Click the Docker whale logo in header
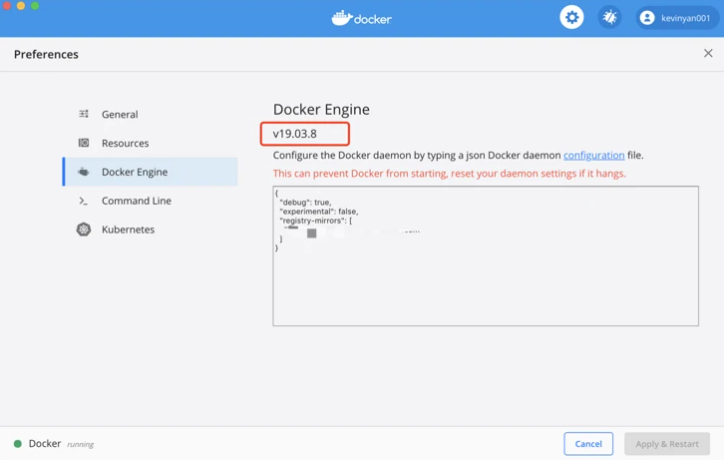Viewport: 724px width, 460px height. coord(362,18)
